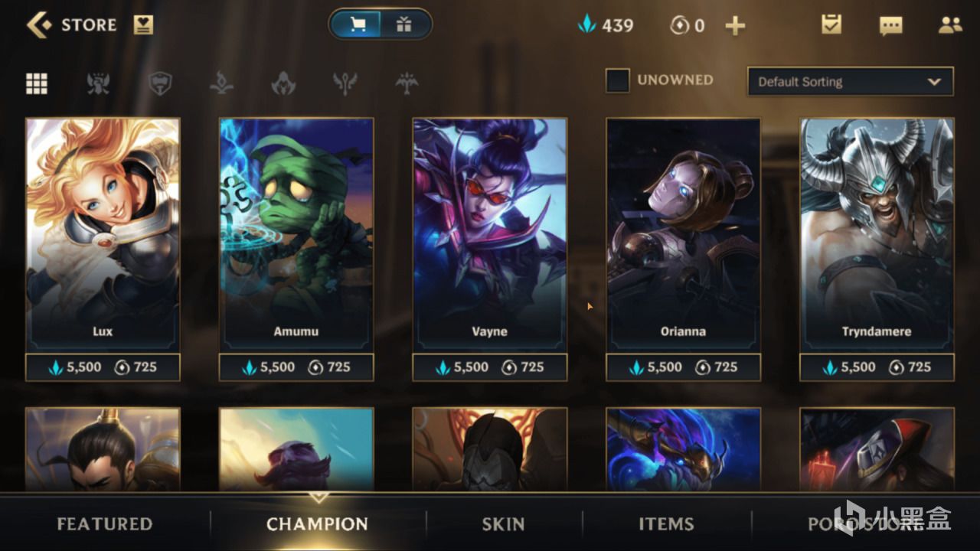The width and height of the screenshot is (980, 551).
Task: Add currency with the plus icon
Action: pyautogui.click(x=735, y=26)
